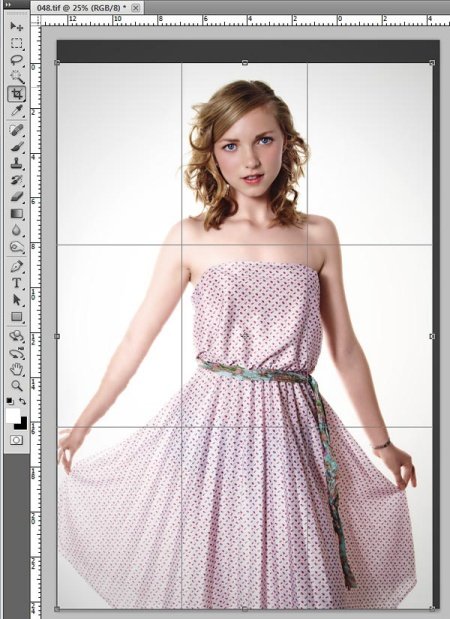
Task: Close the 048.tif document tab
Action: coord(135,8)
